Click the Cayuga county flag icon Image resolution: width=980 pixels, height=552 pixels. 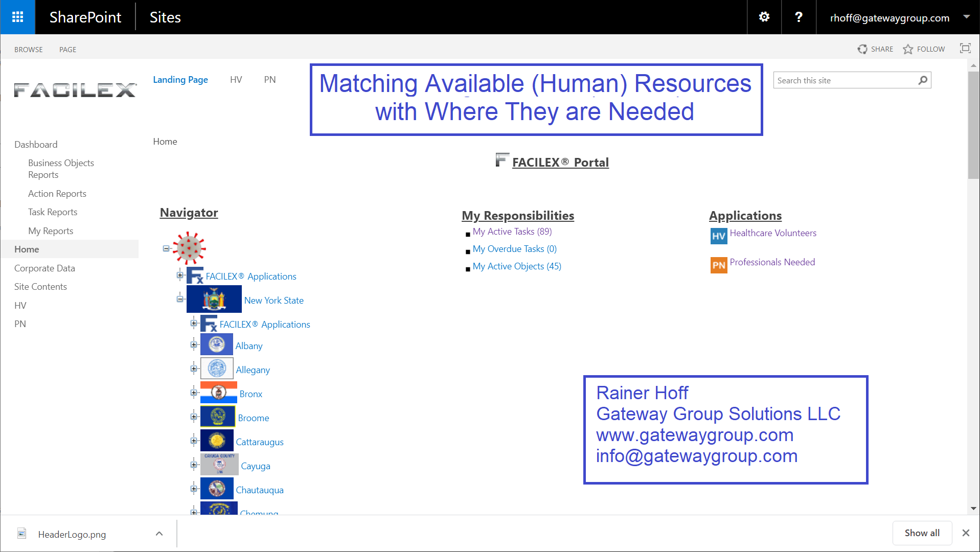219,465
